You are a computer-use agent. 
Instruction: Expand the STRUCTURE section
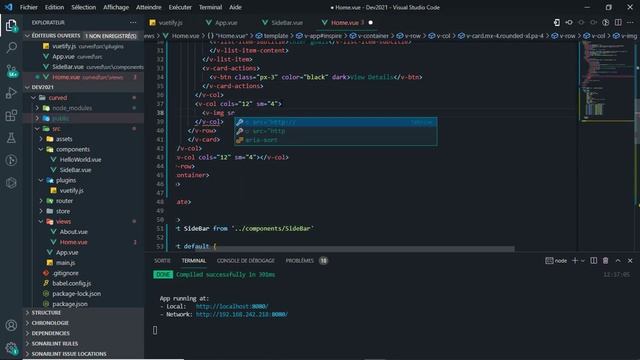click(x=83, y=313)
